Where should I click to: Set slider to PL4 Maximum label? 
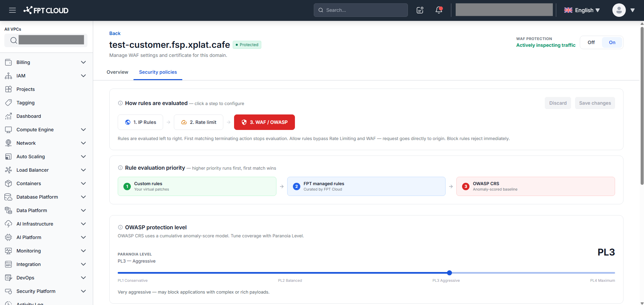(x=602, y=280)
